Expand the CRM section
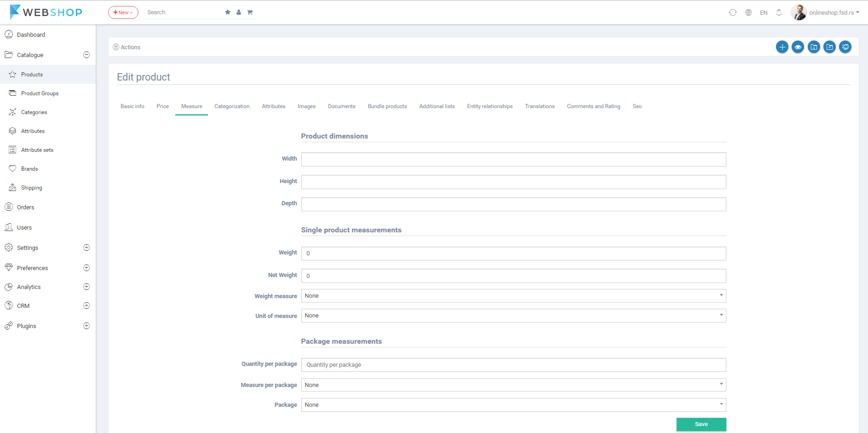The width and height of the screenshot is (868, 433). click(86, 306)
